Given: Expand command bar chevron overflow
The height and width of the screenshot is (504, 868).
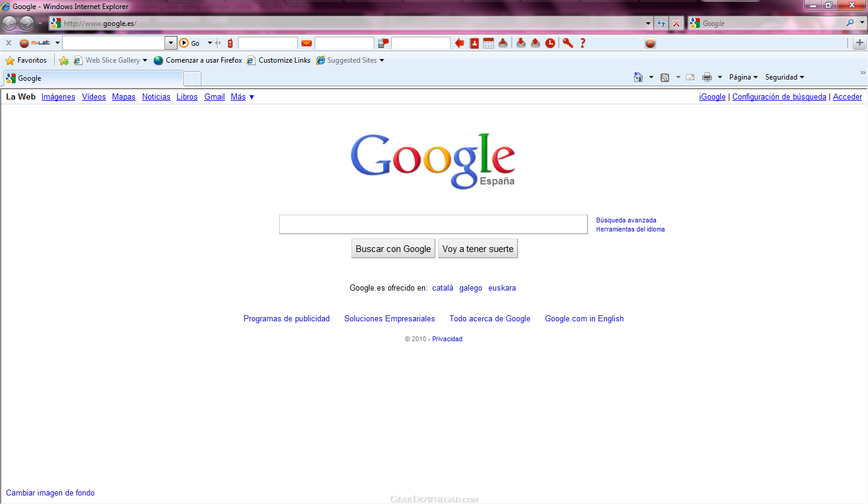Looking at the screenshot, I should point(863,73).
